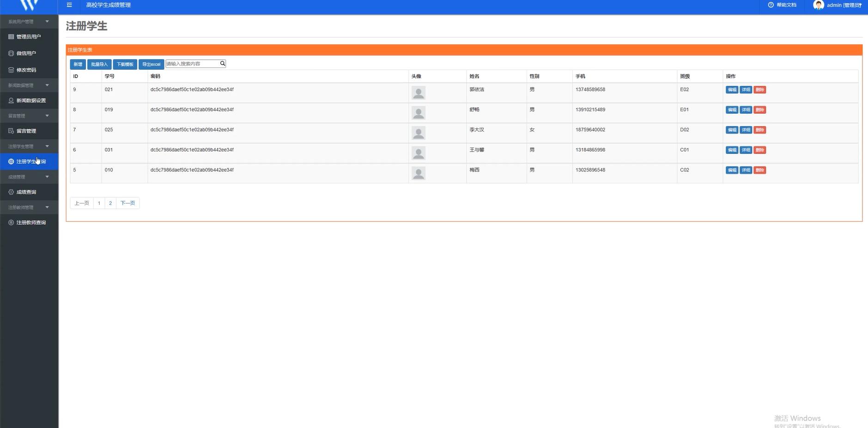Click the 下载模板 button
This screenshot has width=868, height=428.
click(125, 64)
